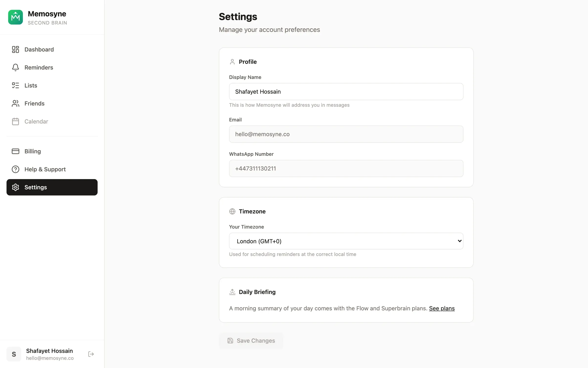Click 'Manage your account preferences' subtitle
This screenshot has width=588, height=368.
pyautogui.click(x=269, y=30)
